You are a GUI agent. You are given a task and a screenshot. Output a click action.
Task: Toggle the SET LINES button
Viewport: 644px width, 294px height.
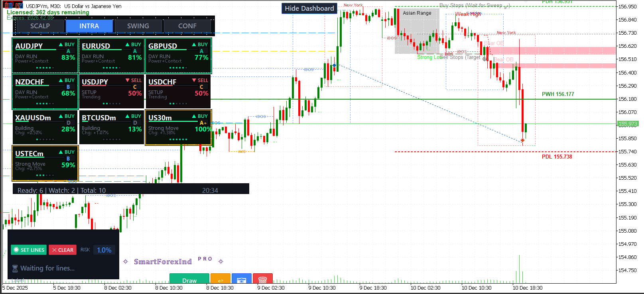click(29, 250)
